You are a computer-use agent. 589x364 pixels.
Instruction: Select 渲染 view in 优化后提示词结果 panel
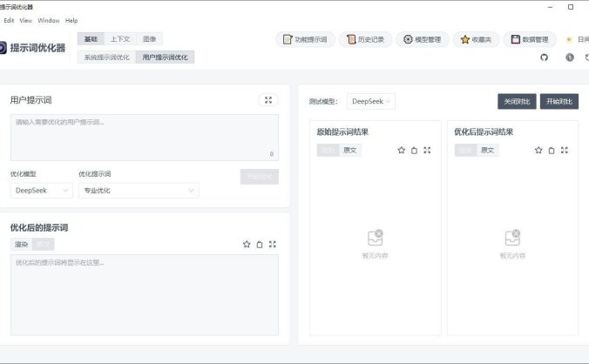[x=465, y=150]
